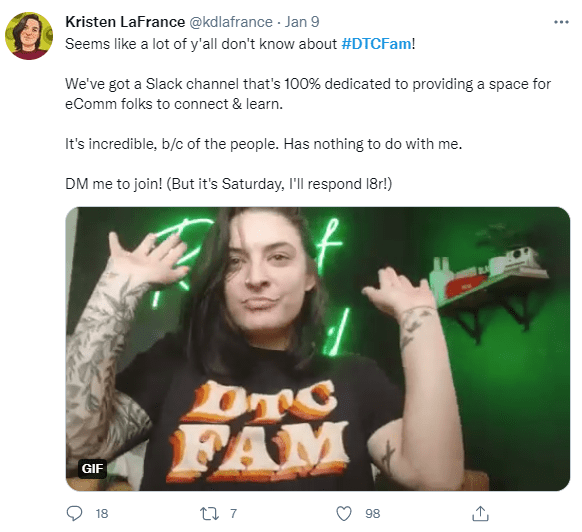Open the three-dot more options menu
Screen dimensions: 582x532
point(561,22)
